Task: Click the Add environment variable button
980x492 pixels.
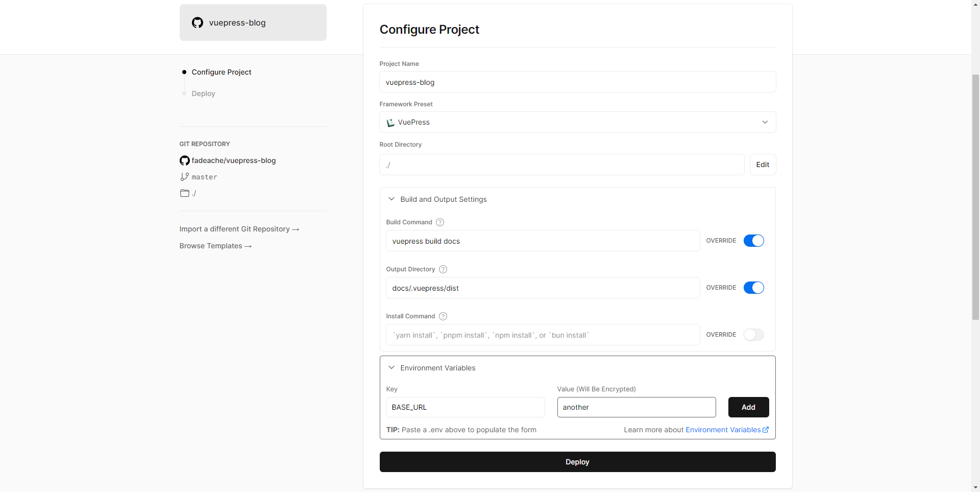Action: [x=748, y=407]
